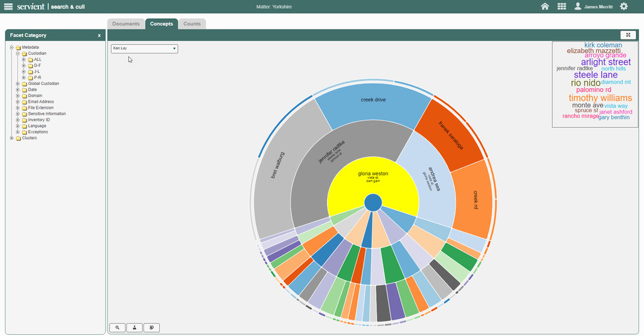The width and height of the screenshot is (644, 336).
Task: Open the settings gear icon
Action: pyautogui.click(x=623, y=6)
